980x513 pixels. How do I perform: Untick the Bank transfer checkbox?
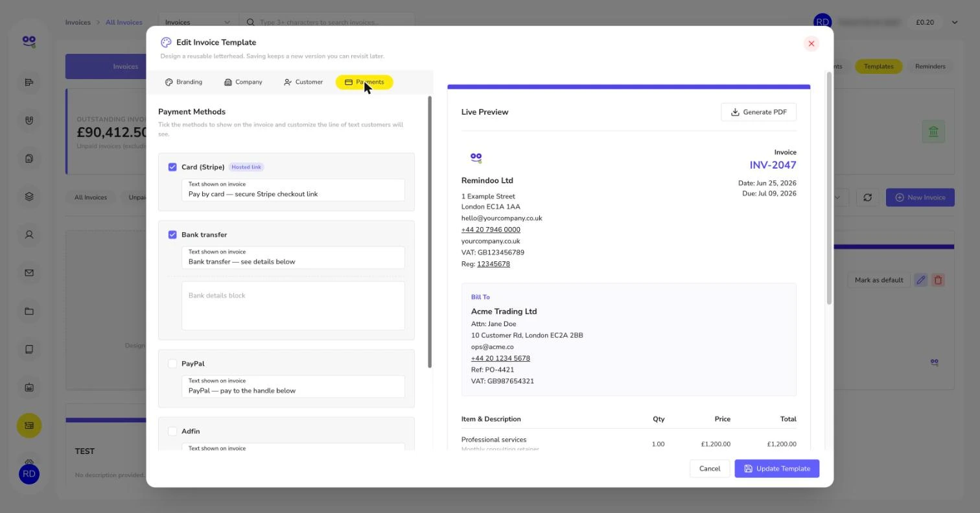(x=172, y=235)
